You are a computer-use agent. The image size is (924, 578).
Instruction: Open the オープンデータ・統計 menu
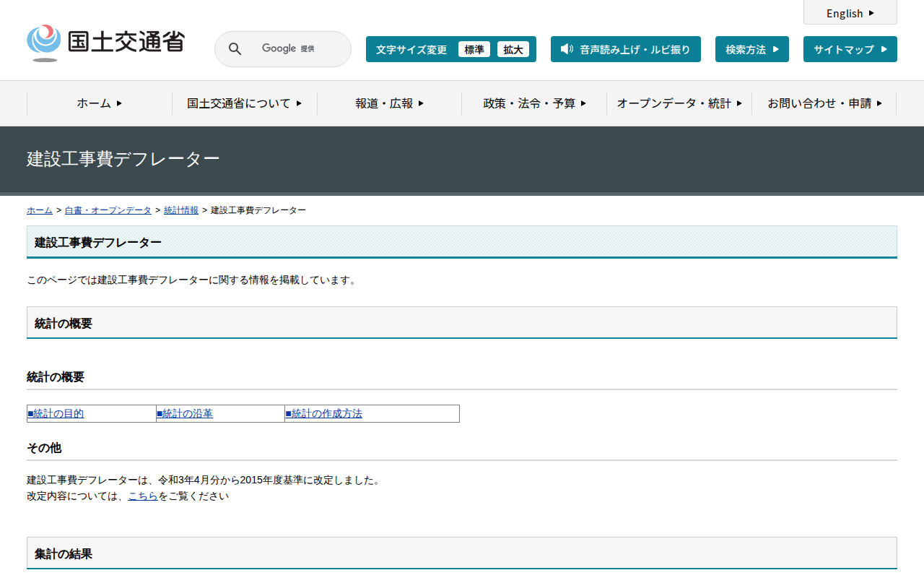click(679, 103)
